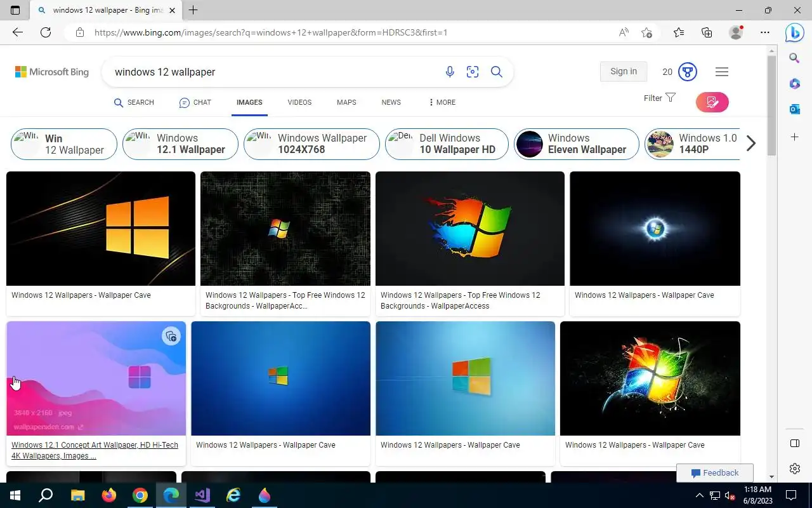Open colorful splash Windows logo thumbnail
The width and height of the screenshot is (812, 508).
[x=470, y=229]
